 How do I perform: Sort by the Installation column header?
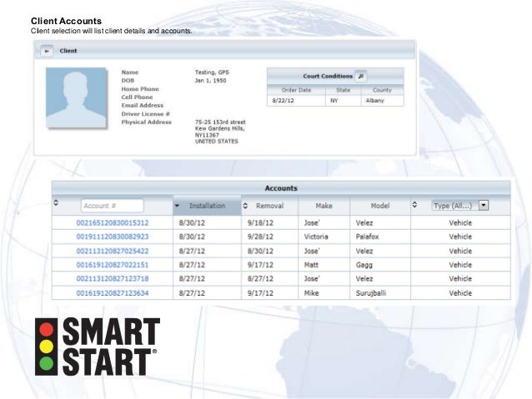(x=207, y=206)
